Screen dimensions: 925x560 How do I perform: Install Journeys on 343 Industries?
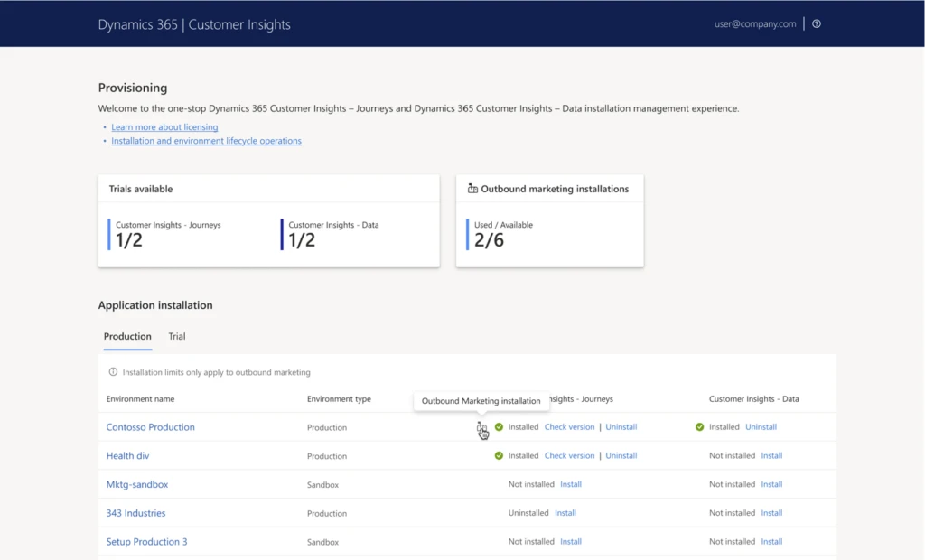click(565, 513)
